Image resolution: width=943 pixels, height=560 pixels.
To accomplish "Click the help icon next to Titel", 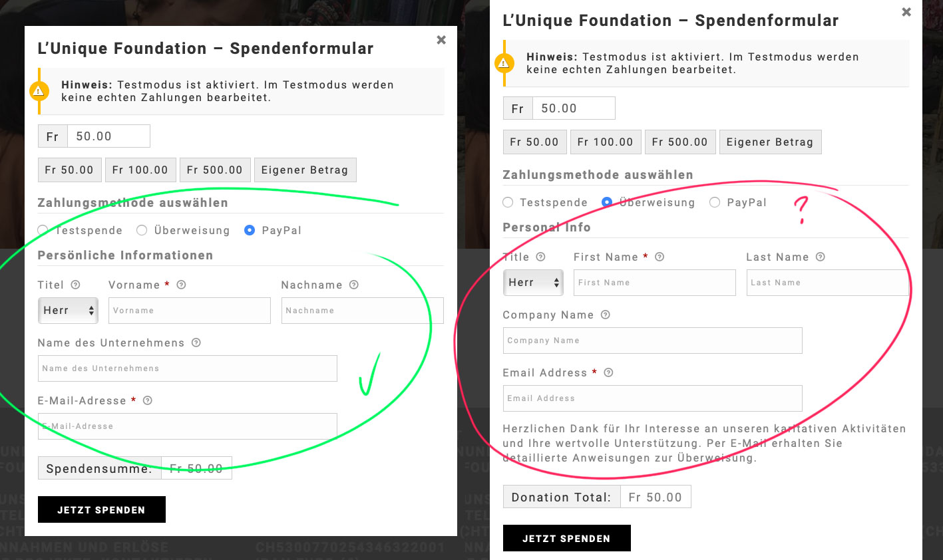I will click(x=75, y=285).
